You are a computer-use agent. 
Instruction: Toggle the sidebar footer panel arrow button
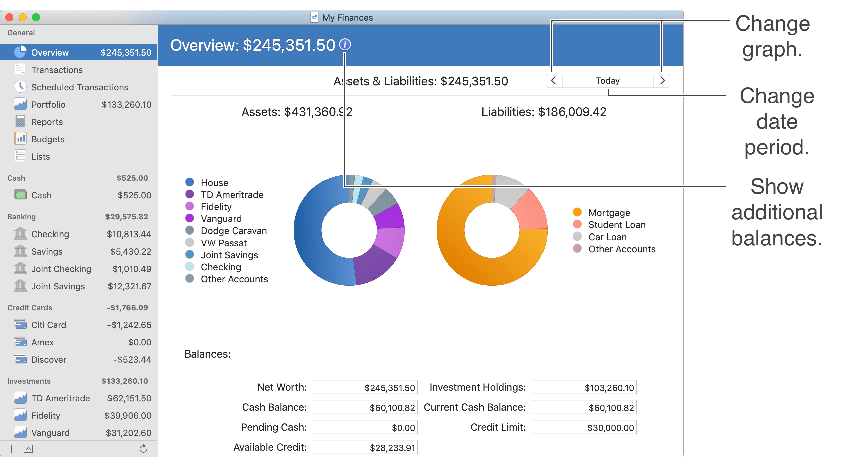28,449
